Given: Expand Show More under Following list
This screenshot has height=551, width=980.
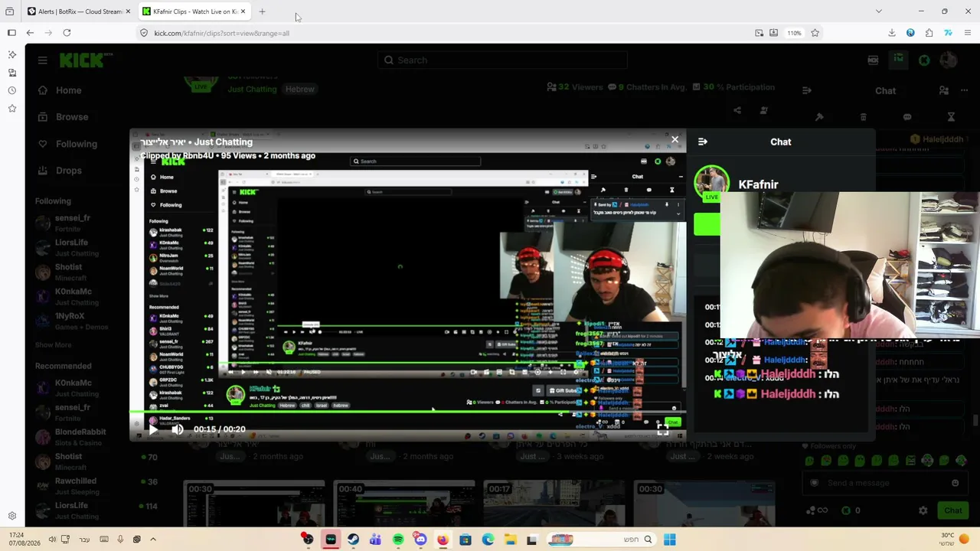Looking at the screenshot, I should pyautogui.click(x=53, y=345).
